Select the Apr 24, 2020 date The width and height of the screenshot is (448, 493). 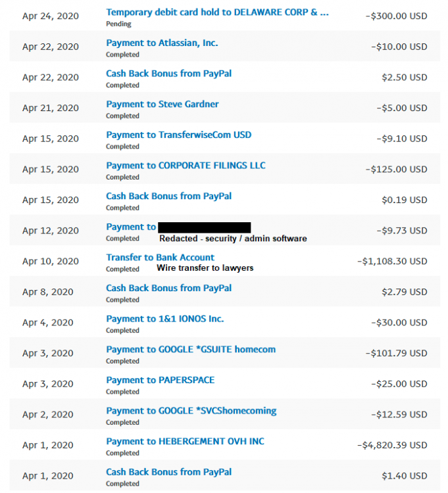pyautogui.click(x=51, y=16)
